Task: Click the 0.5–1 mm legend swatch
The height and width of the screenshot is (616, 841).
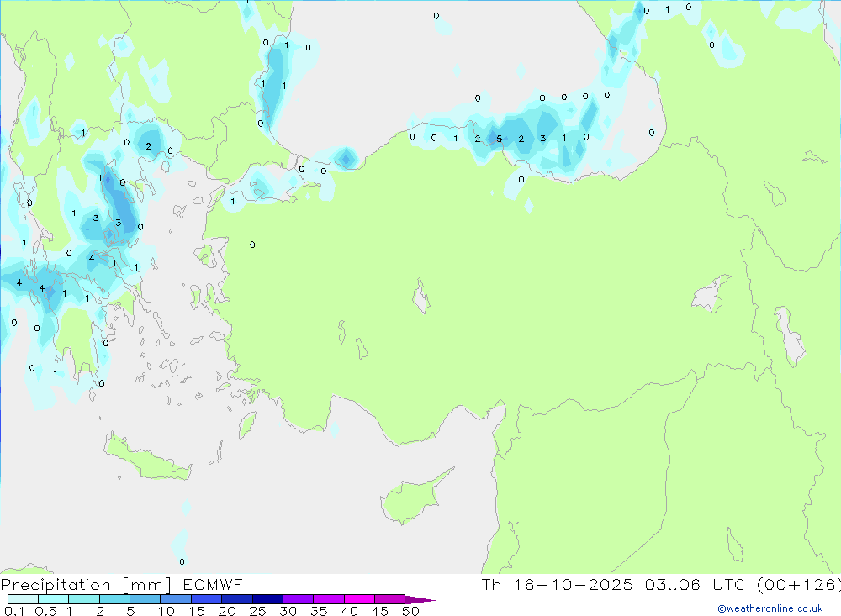Action: coord(54,599)
